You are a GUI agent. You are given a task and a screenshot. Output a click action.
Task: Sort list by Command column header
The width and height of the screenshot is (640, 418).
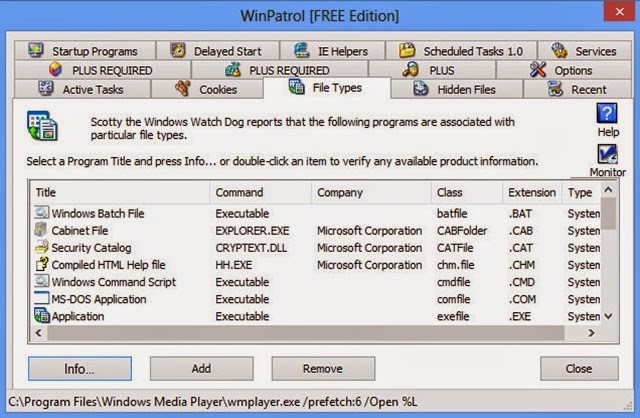260,192
